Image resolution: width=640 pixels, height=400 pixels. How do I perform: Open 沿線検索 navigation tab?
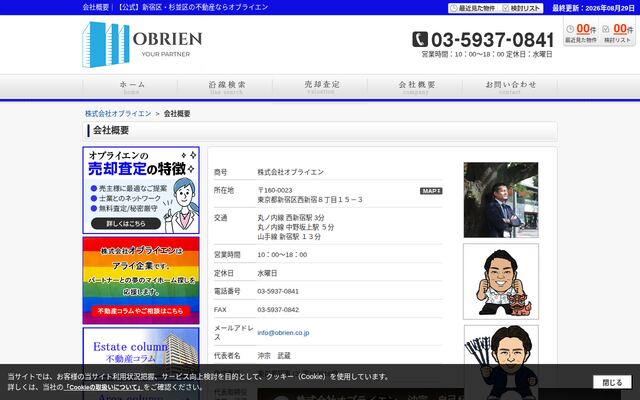coord(225,87)
